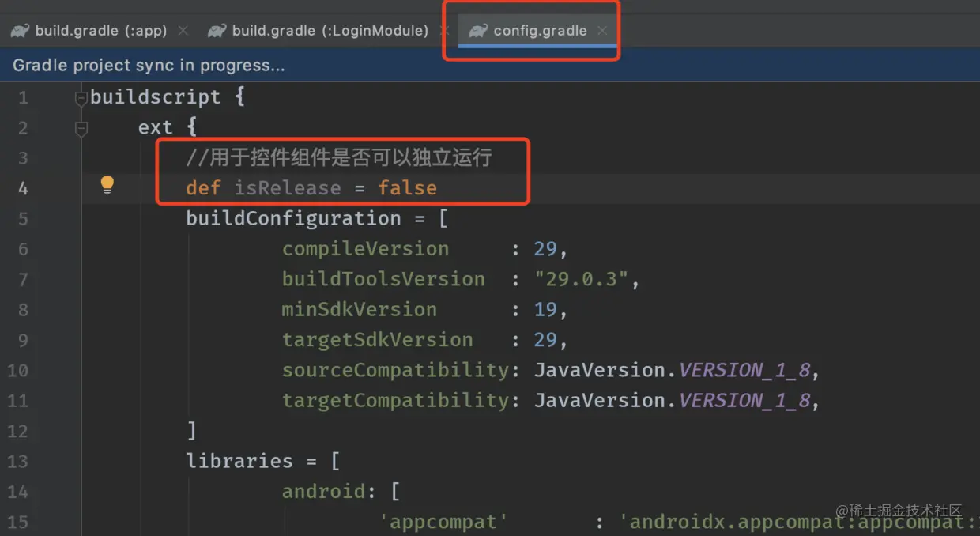Switch to the build.gradle (:app) tab
The width and height of the screenshot is (980, 536).
click(x=100, y=31)
